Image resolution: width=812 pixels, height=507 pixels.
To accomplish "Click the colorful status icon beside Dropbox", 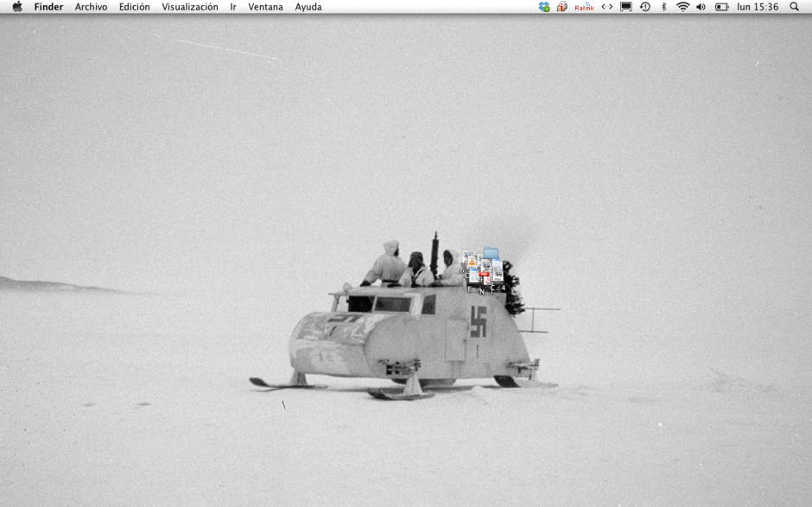I will 561,7.
